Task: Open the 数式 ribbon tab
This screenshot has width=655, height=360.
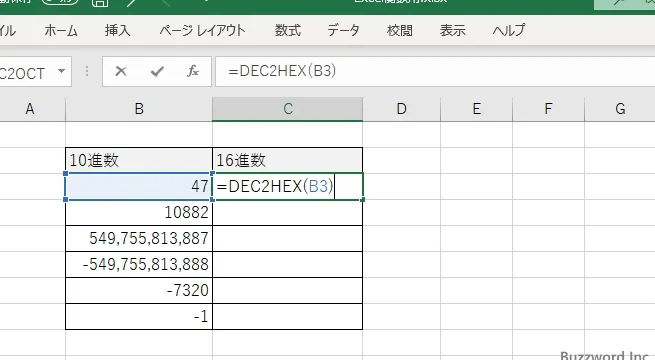Action: tap(287, 30)
